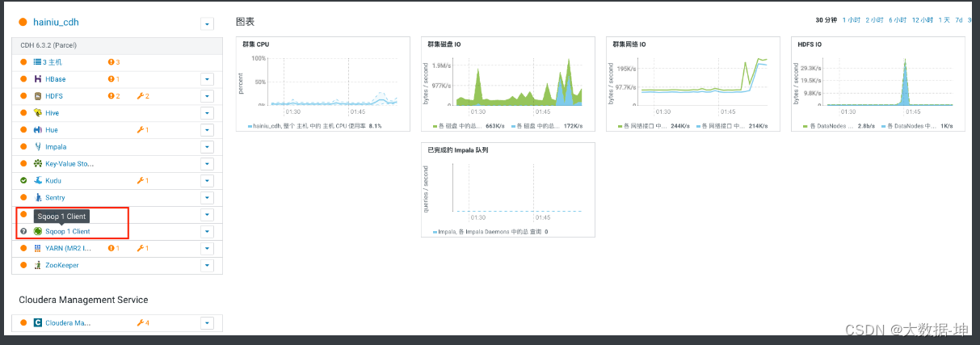
Task: Open the Sentry actions dropdown
Action: tap(207, 198)
